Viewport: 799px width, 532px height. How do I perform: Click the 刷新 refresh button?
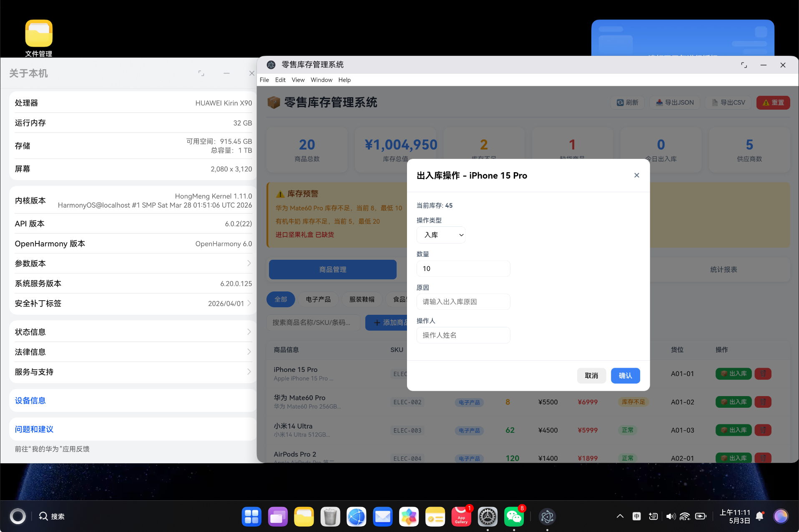pos(627,103)
